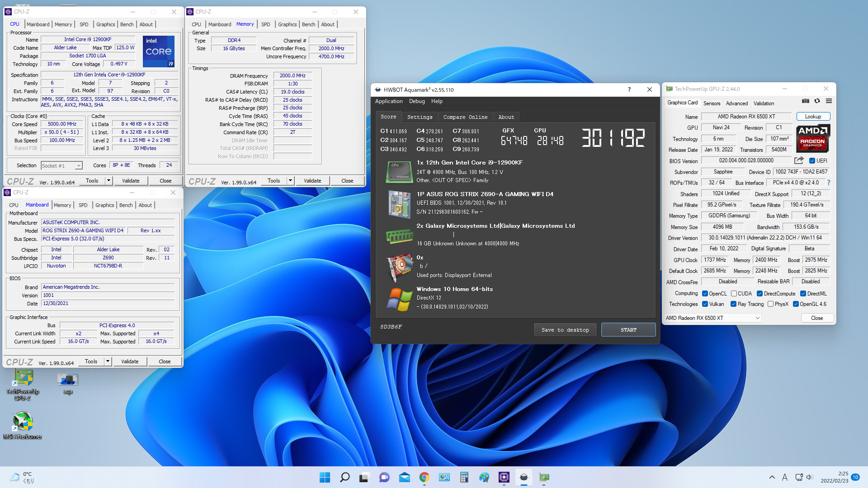The image size is (868, 488).
Task: Click the GPU-Z refresh icon
Action: 817,101
